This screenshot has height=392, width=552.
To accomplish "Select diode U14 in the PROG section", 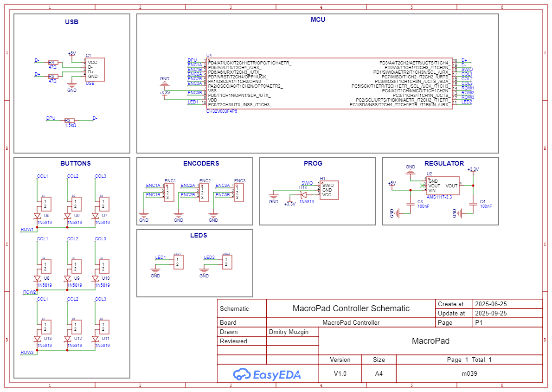I will 304,195.
